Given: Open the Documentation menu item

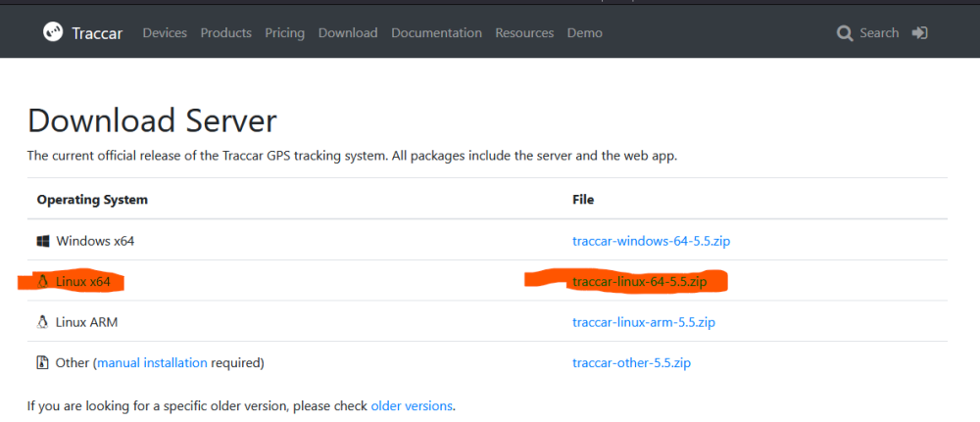Looking at the screenshot, I should point(436,33).
